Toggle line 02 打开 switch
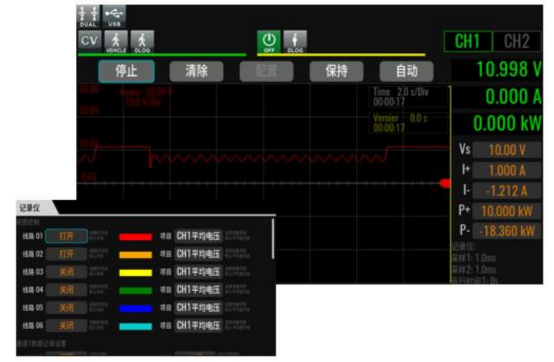The width and height of the screenshot is (554, 362). tap(66, 254)
